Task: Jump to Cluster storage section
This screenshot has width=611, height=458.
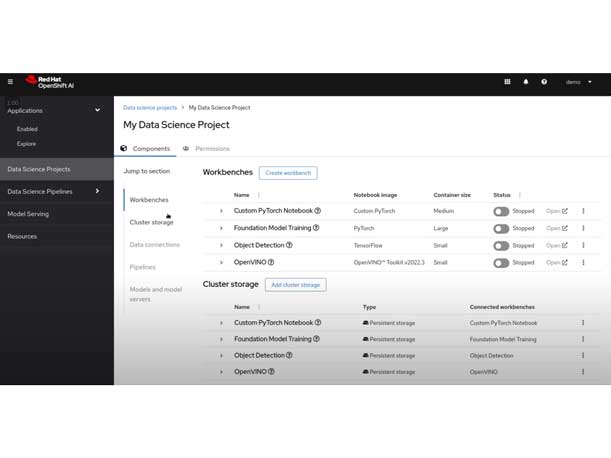Action: pos(151,222)
